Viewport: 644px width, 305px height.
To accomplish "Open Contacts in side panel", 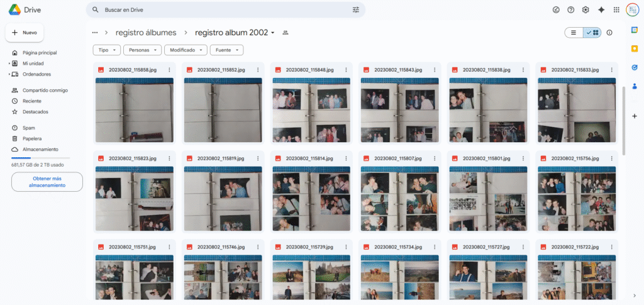I will coord(635,86).
